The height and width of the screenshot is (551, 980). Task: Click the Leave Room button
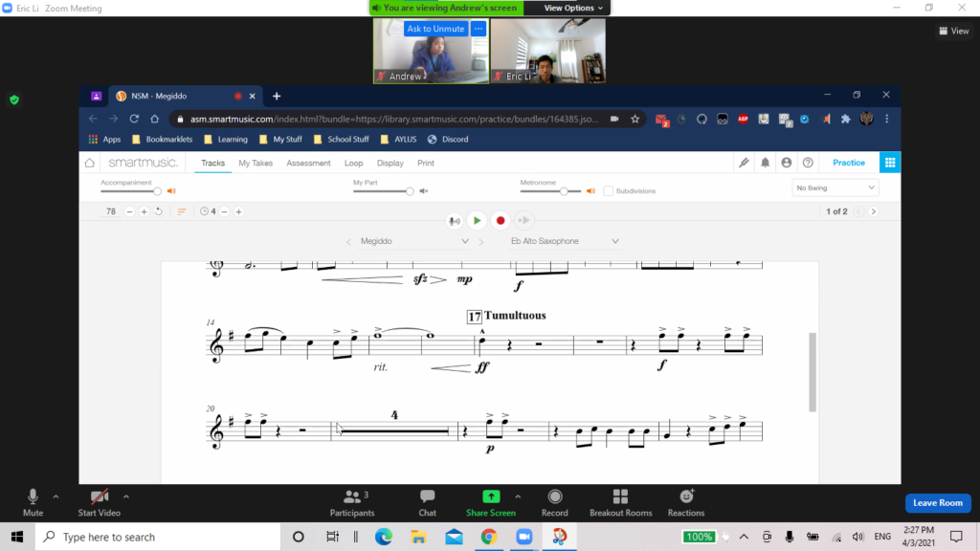click(938, 503)
